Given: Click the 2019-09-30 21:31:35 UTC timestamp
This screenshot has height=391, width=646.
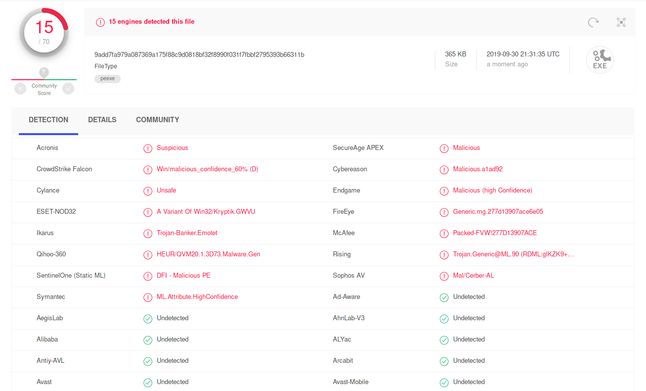Looking at the screenshot, I should click(x=523, y=54).
